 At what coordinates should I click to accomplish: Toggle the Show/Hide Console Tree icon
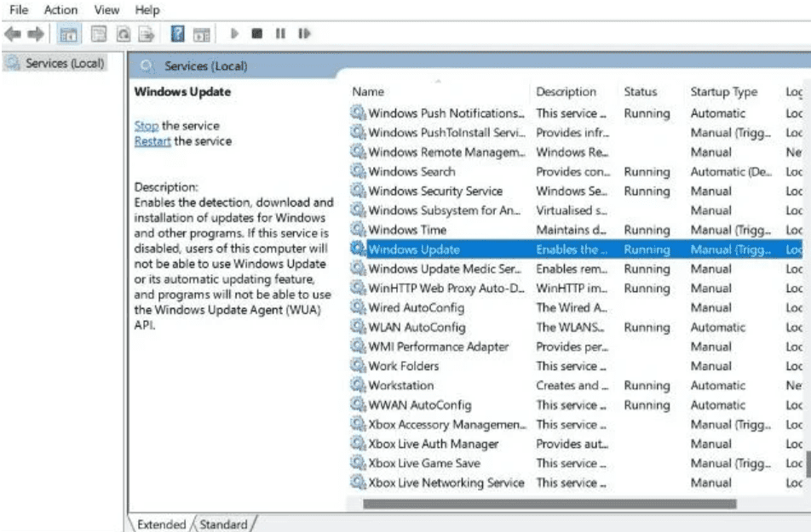click(68, 34)
